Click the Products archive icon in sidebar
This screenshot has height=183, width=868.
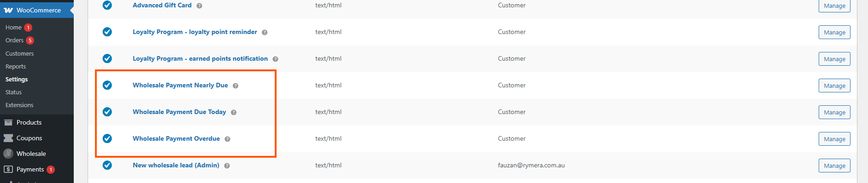click(8, 122)
